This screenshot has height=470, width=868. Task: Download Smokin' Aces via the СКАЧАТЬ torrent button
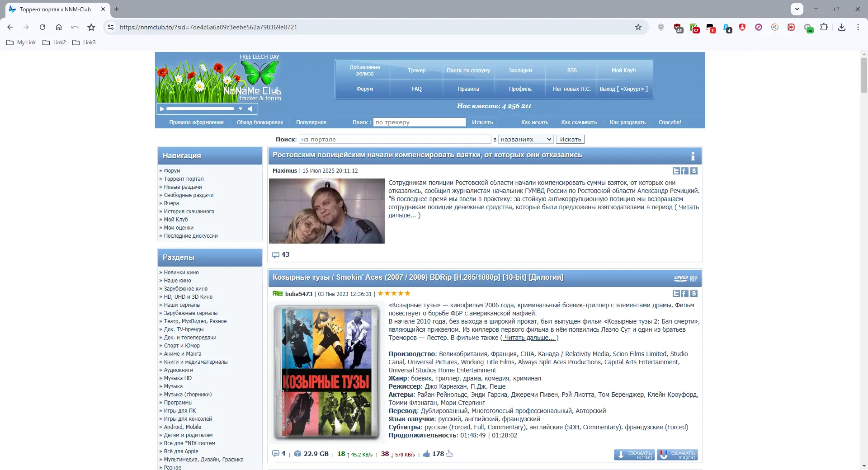click(633, 455)
